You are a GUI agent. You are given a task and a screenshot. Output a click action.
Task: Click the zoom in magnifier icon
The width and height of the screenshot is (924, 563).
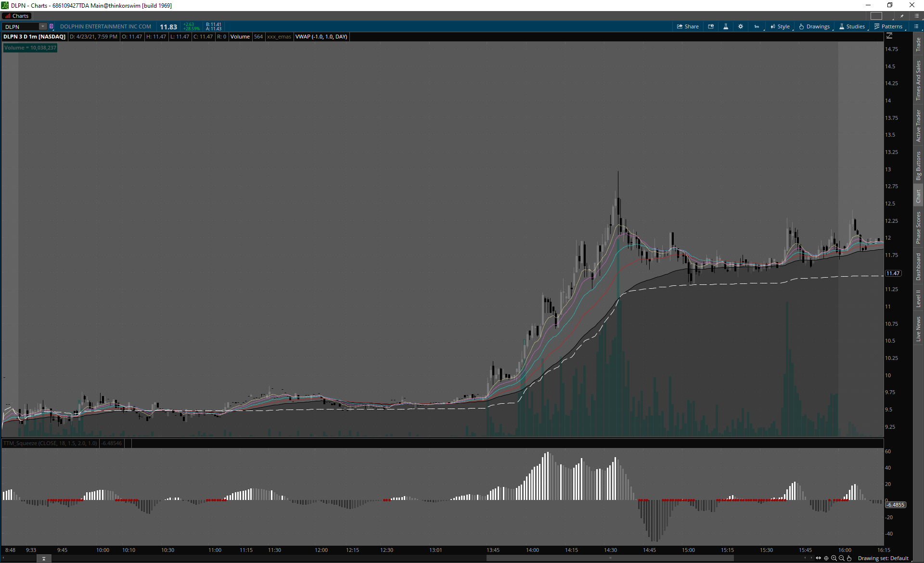click(834, 558)
